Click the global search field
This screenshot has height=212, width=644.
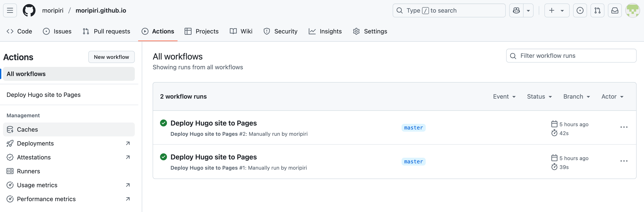coord(449,10)
